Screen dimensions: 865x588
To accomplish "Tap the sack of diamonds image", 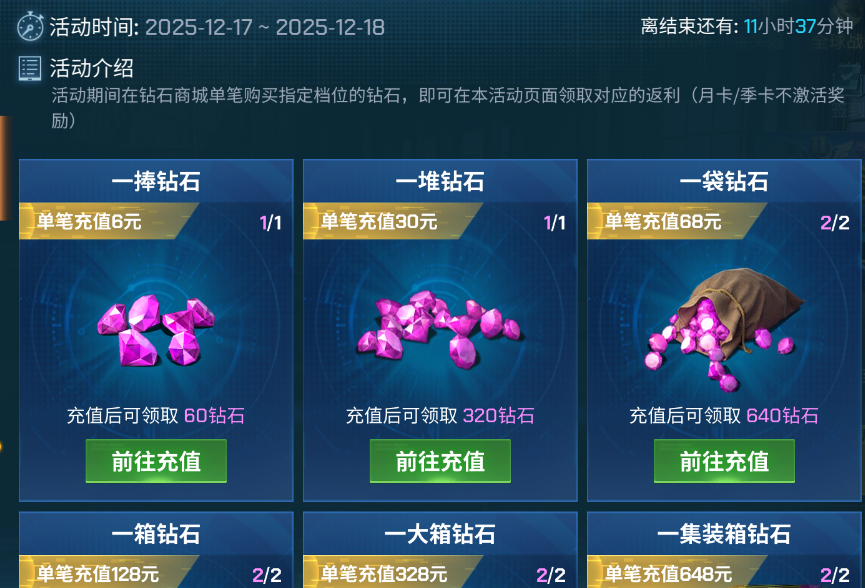I will tap(724, 329).
